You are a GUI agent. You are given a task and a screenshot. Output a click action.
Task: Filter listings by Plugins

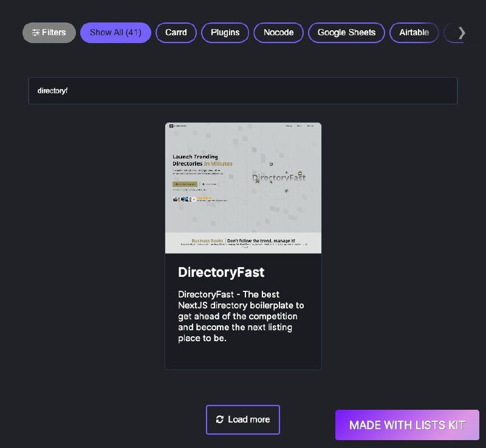(x=225, y=33)
